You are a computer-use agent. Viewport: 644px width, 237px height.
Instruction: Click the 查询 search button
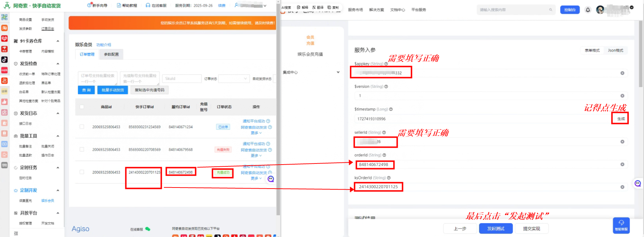[x=86, y=90]
